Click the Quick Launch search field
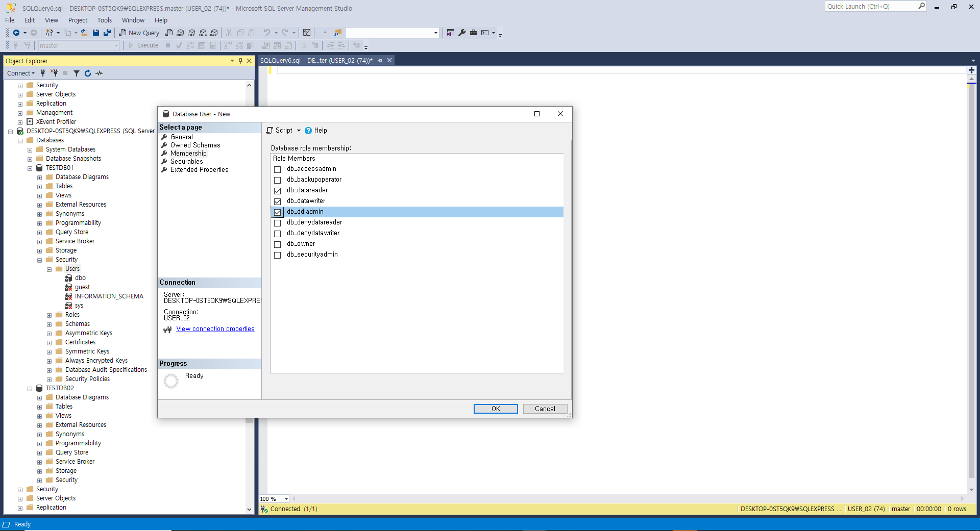980x531 pixels. (871, 6)
